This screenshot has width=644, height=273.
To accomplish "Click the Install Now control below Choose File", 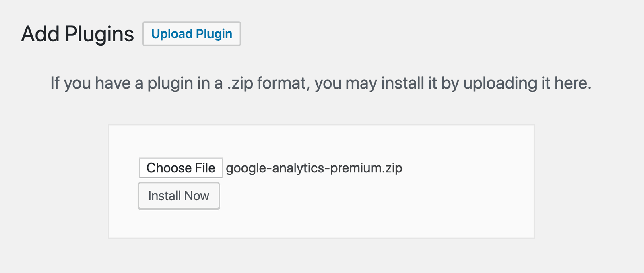I will coord(179,195).
